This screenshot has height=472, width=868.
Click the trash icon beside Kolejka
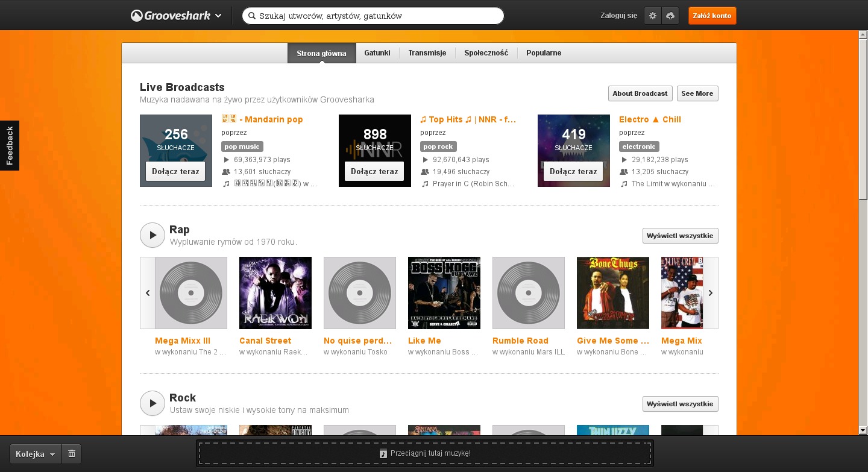point(72,453)
